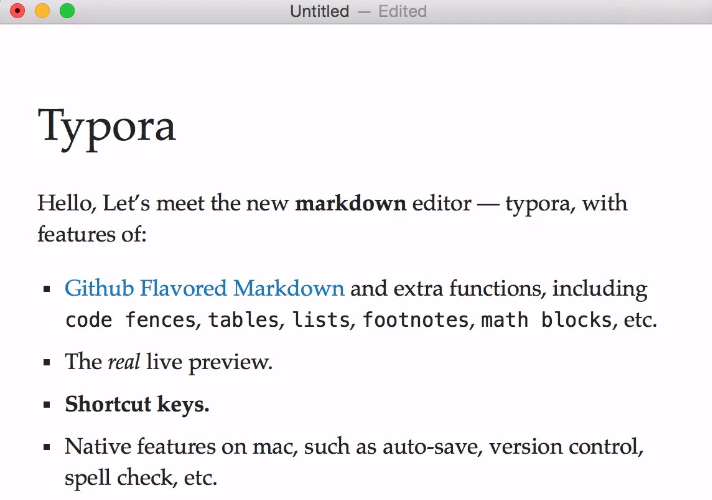This screenshot has width=712, height=500.
Task: Minimize window with the yellow button
Action: (42, 10)
